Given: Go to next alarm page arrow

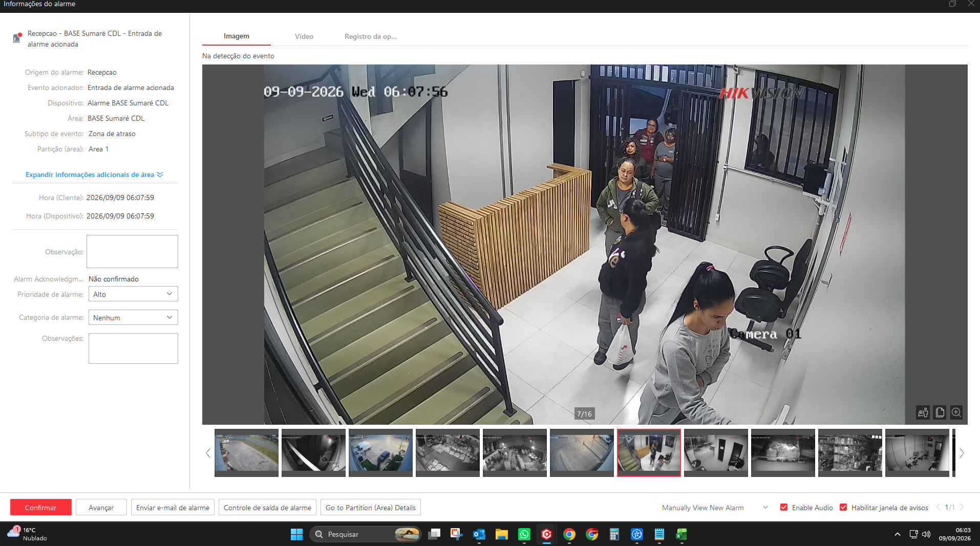Looking at the screenshot, I should 962,507.
